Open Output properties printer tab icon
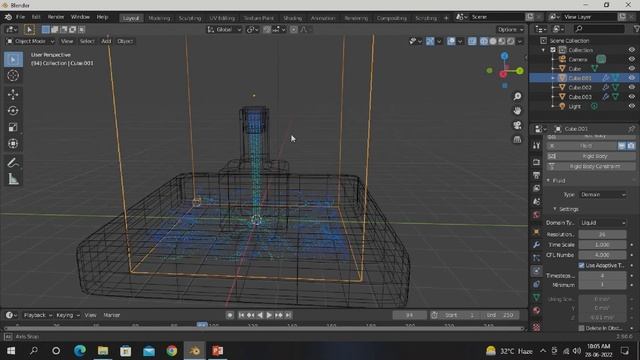640x360 pixels. pyautogui.click(x=536, y=176)
